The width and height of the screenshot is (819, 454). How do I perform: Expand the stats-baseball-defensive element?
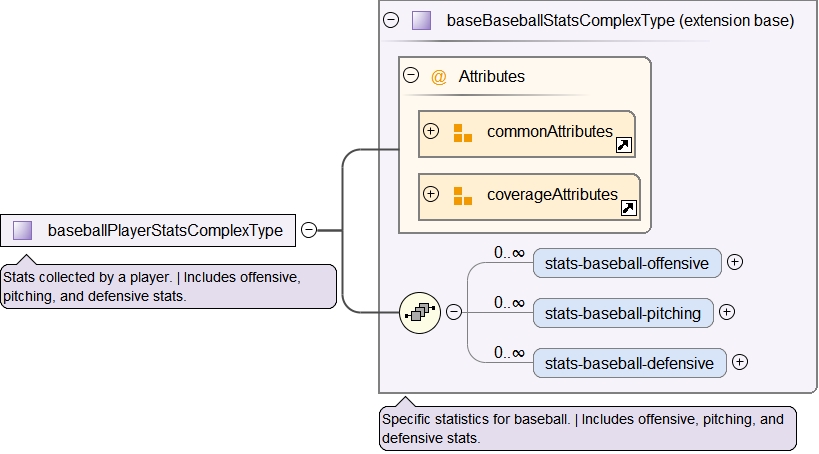(740, 362)
